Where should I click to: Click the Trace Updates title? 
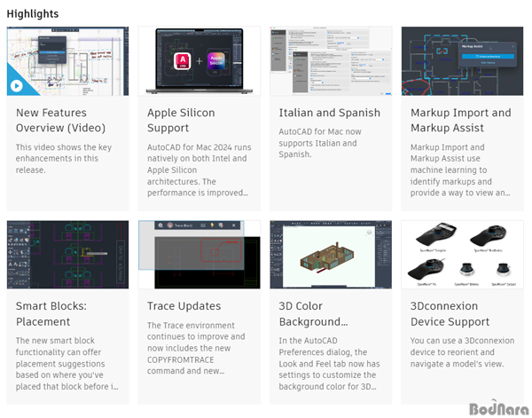(x=184, y=306)
